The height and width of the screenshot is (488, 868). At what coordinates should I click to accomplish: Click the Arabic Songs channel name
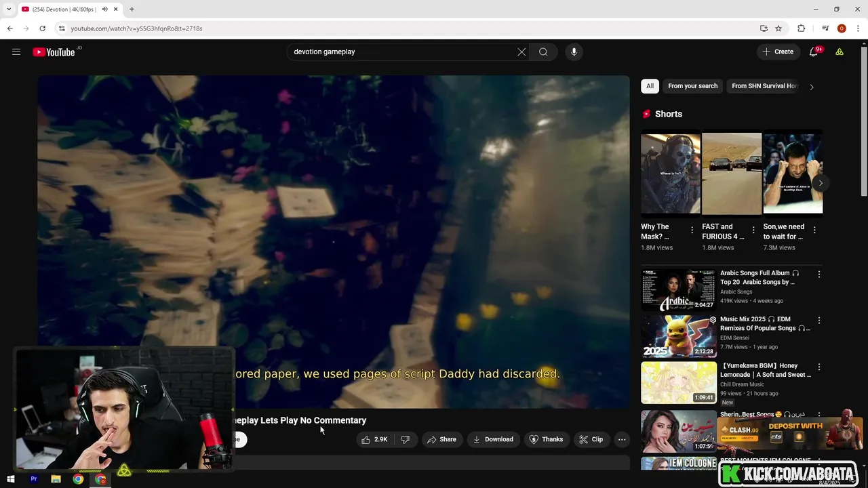click(x=736, y=292)
